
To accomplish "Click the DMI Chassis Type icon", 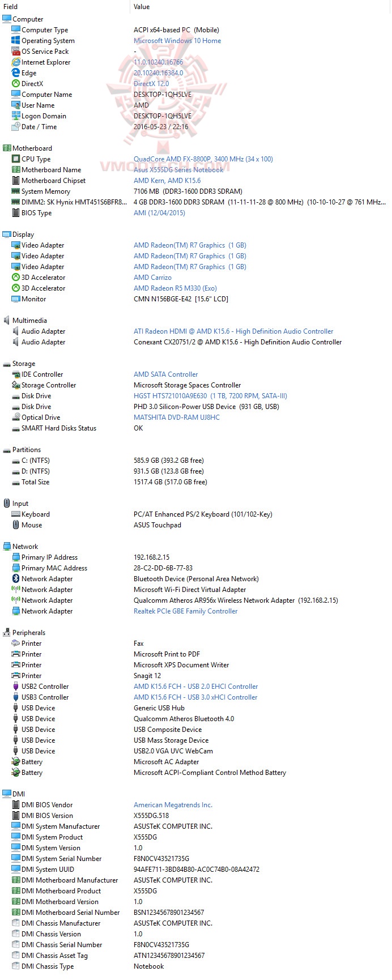I will [16, 966].
